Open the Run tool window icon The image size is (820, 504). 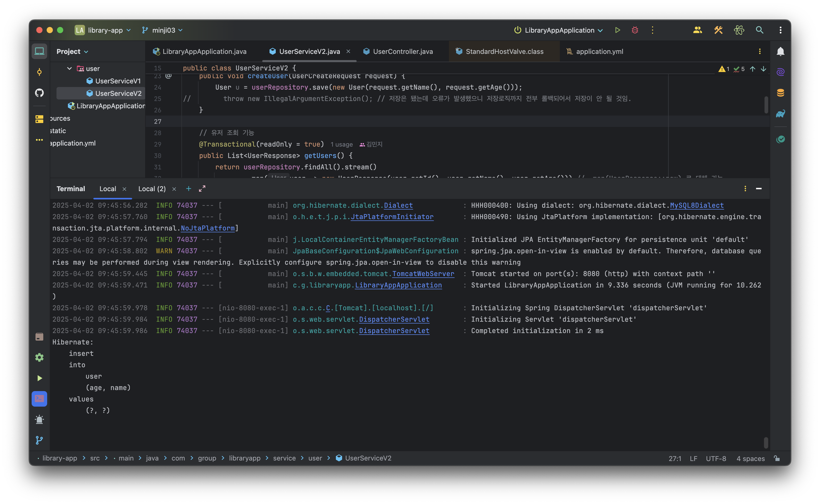[39, 378]
